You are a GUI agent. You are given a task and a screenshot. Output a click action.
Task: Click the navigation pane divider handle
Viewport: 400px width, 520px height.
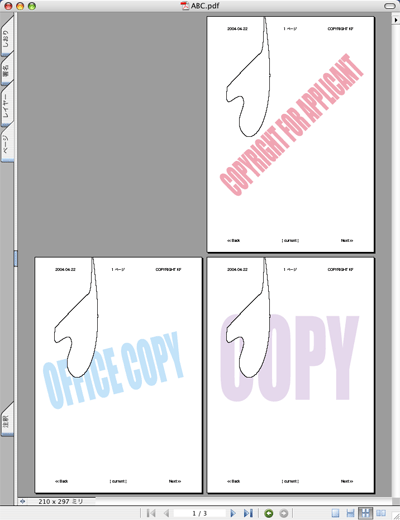(x=15, y=258)
